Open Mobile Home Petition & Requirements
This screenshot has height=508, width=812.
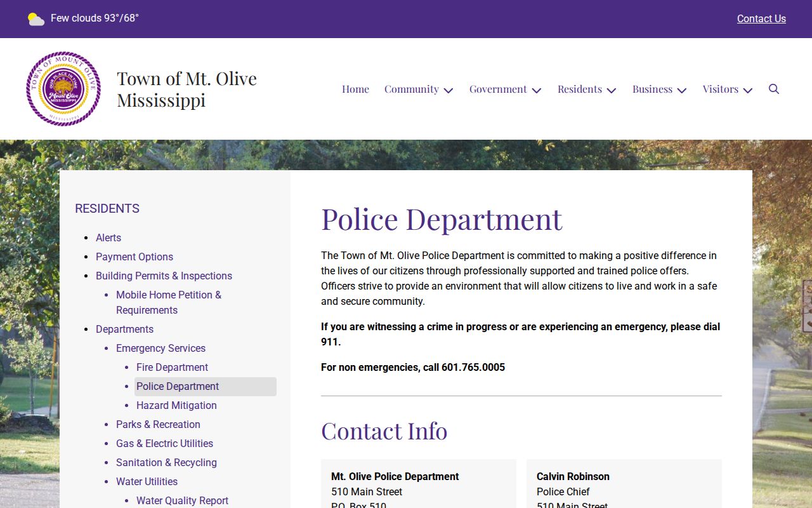[x=169, y=302]
